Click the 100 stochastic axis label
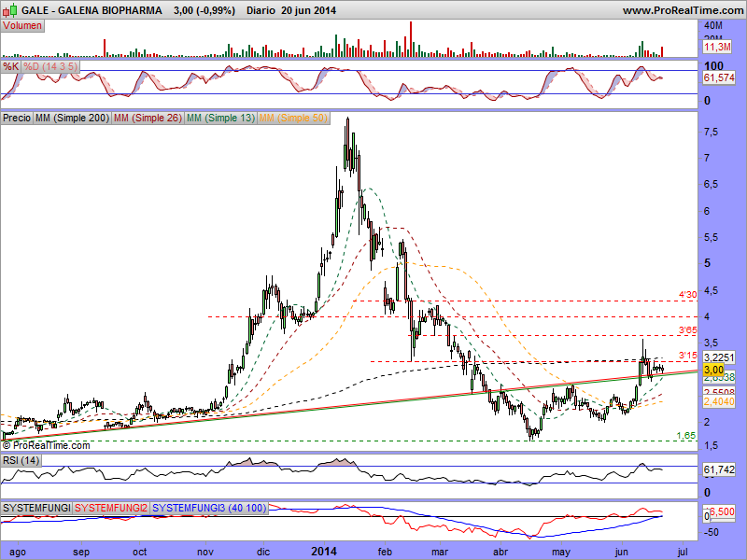 click(713, 65)
